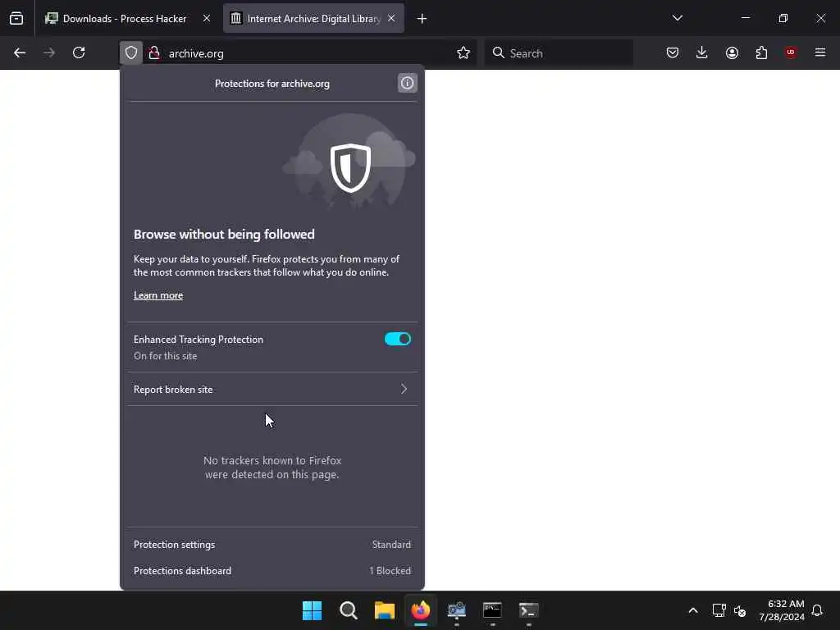Viewport: 840px width, 630px height.
Task: Click the forward navigation arrow
Action: coord(49,53)
